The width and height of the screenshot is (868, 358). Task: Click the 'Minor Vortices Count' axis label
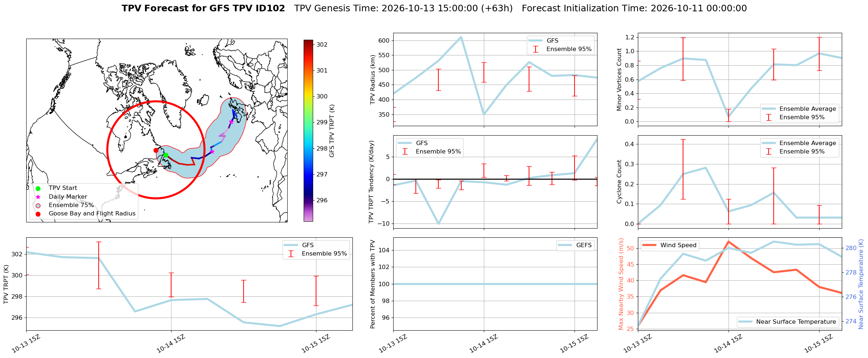click(x=619, y=79)
